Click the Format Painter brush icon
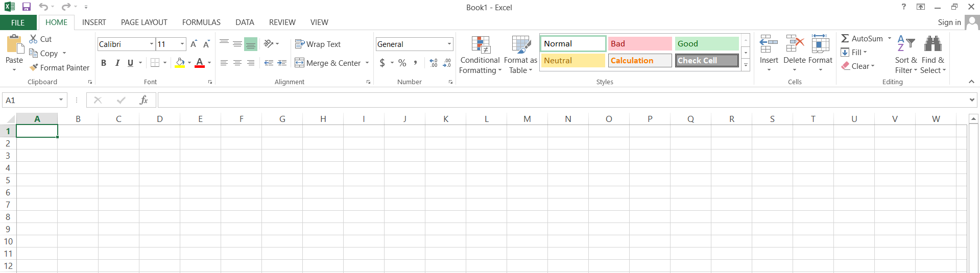980x273 pixels. click(x=34, y=67)
